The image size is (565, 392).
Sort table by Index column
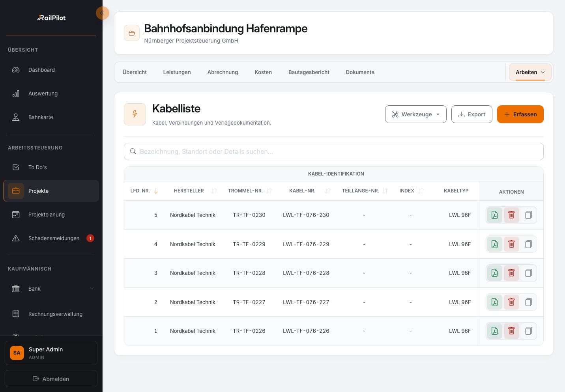[x=421, y=191]
